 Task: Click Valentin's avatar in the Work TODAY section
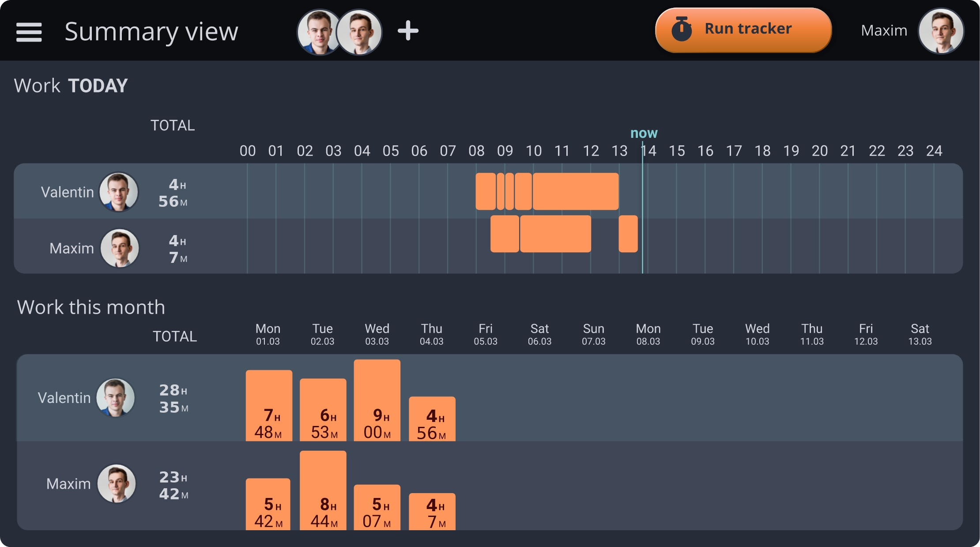(118, 191)
